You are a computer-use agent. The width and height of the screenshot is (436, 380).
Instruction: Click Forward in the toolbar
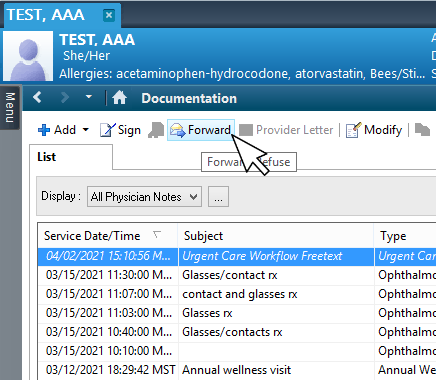coord(201,130)
